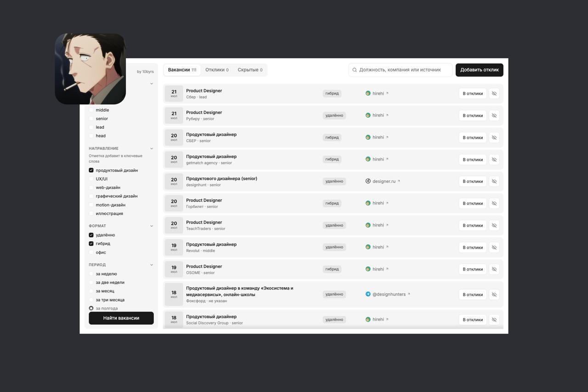Viewport: 588px width, 392px height.
Task: Click the external arrow icon in the Рубиру row
Action: pyautogui.click(x=387, y=115)
